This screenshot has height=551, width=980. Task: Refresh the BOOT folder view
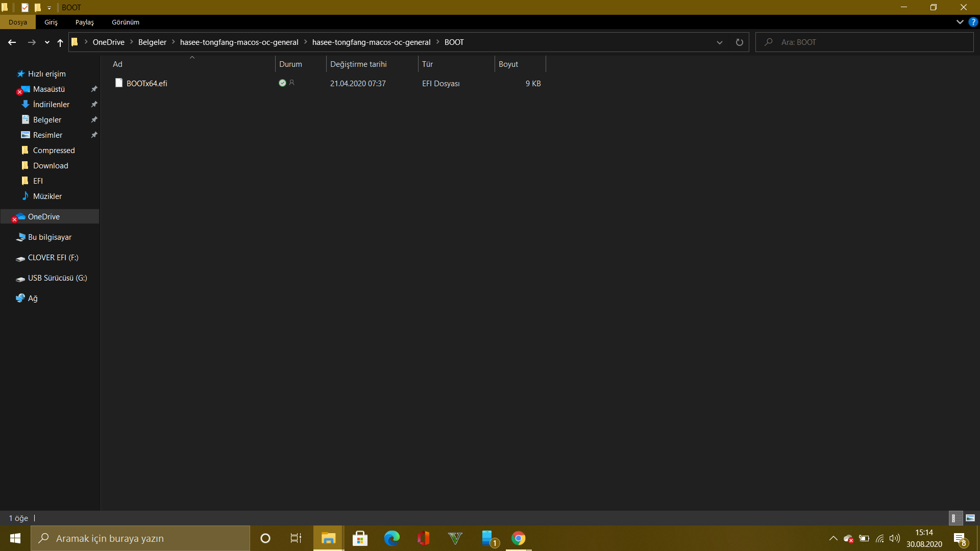[x=739, y=42]
